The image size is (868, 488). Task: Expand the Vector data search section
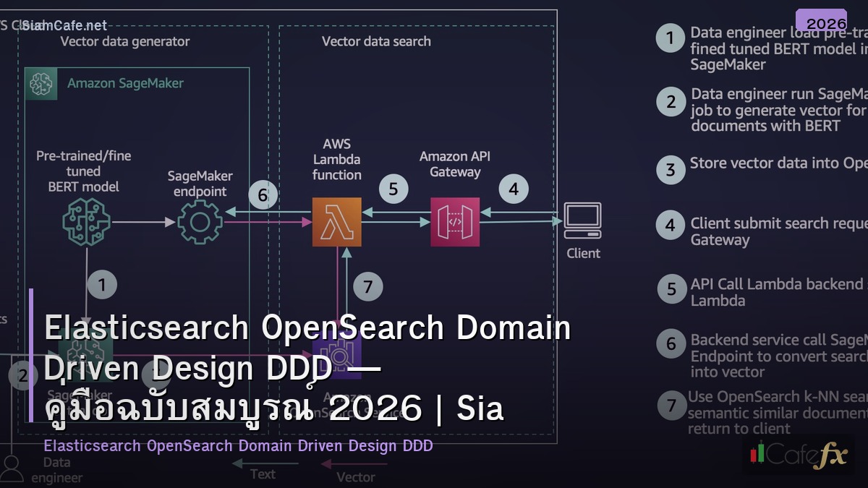coord(375,41)
